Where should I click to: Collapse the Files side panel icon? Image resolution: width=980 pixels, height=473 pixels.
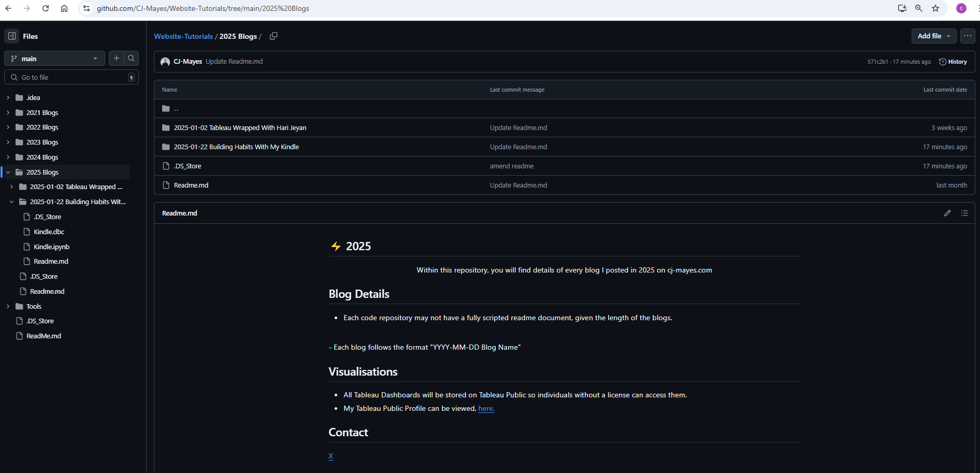[12, 36]
